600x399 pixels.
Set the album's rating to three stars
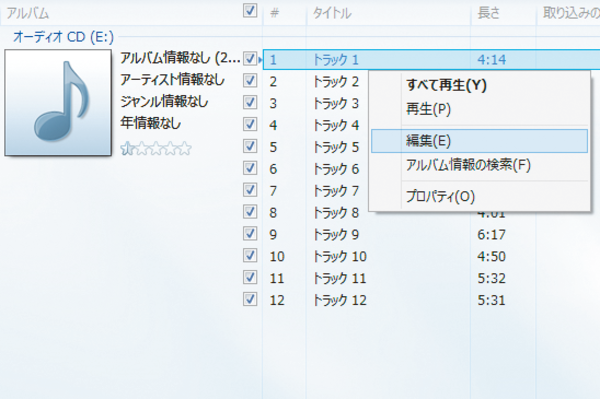coord(156,148)
